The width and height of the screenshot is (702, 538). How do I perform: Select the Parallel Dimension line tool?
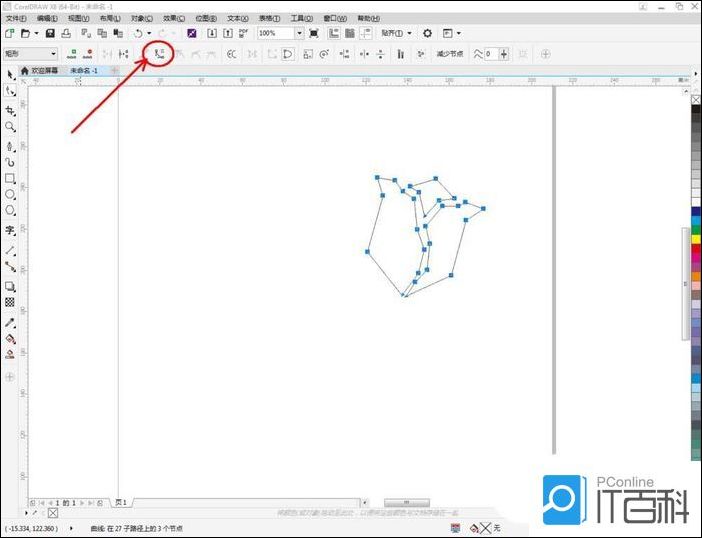(x=10, y=251)
